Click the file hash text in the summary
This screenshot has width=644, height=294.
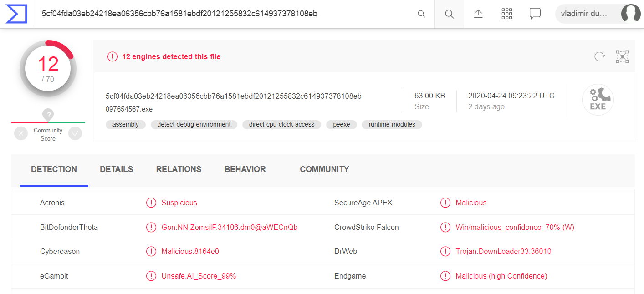point(234,96)
